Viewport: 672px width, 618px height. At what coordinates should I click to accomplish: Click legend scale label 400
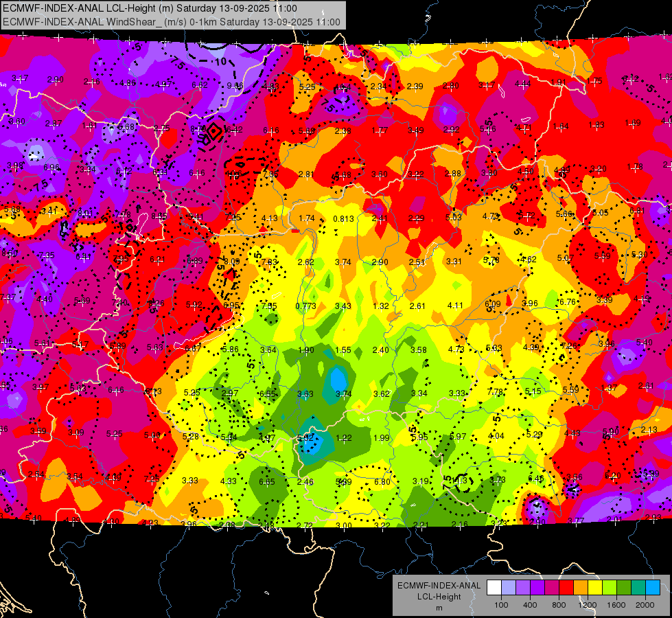point(530,605)
